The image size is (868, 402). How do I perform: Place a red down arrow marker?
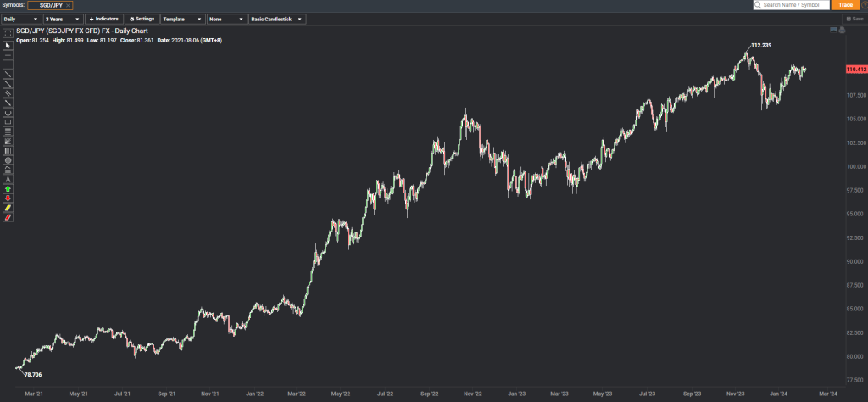pos(8,198)
